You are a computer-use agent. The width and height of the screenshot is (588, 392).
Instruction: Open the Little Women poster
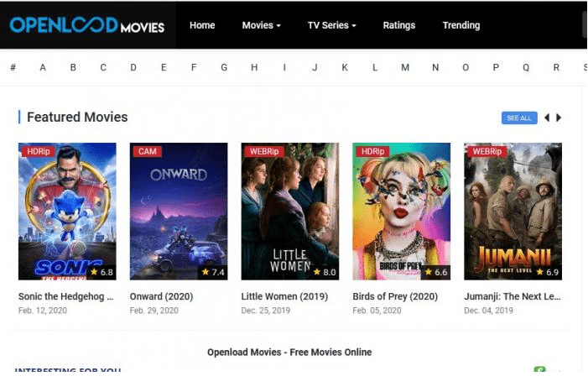coord(290,212)
